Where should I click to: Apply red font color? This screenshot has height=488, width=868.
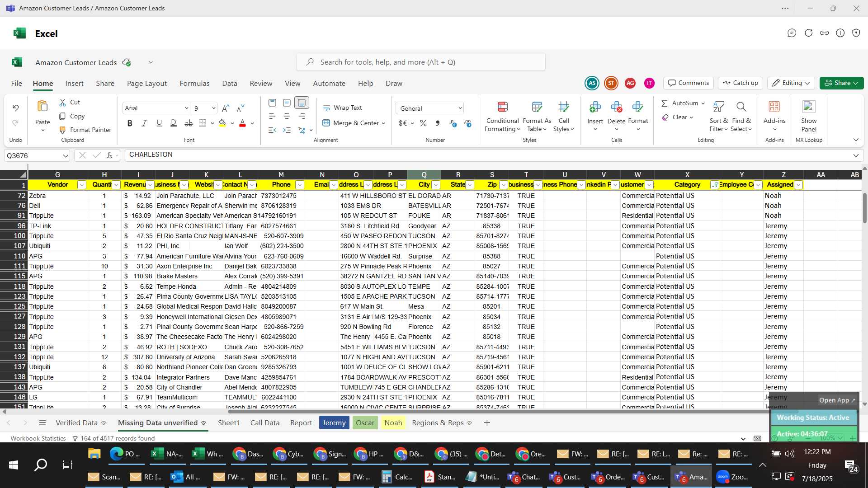coord(242,123)
